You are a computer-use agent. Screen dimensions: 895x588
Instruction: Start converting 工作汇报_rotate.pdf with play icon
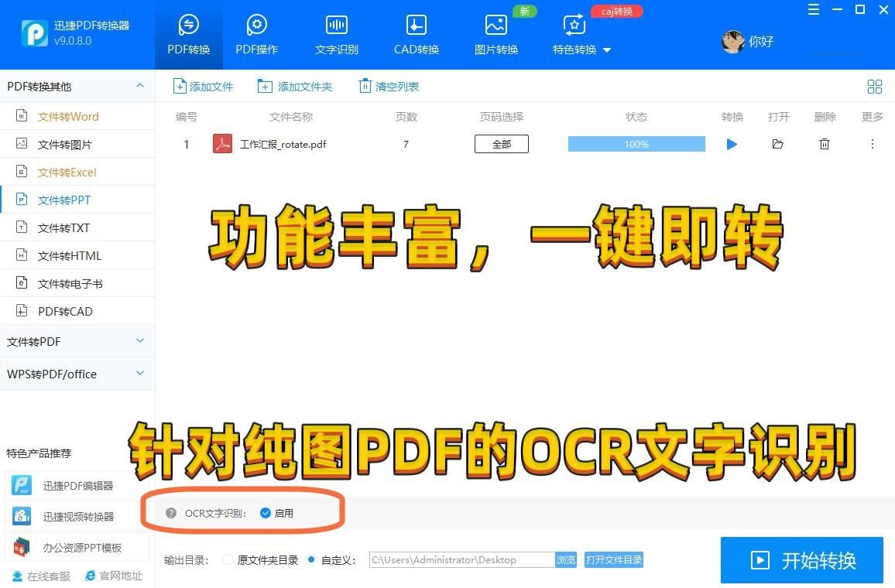[732, 144]
